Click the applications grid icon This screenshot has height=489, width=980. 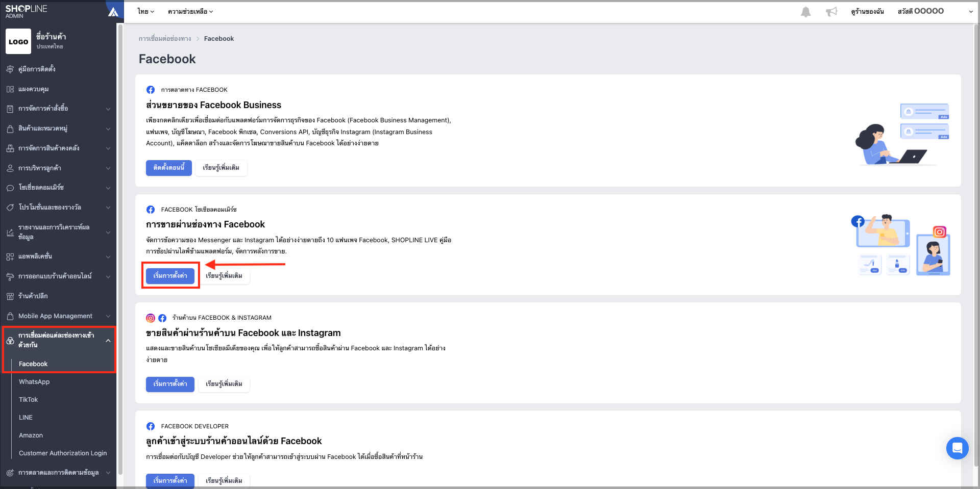pyautogui.click(x=10, y=256)
